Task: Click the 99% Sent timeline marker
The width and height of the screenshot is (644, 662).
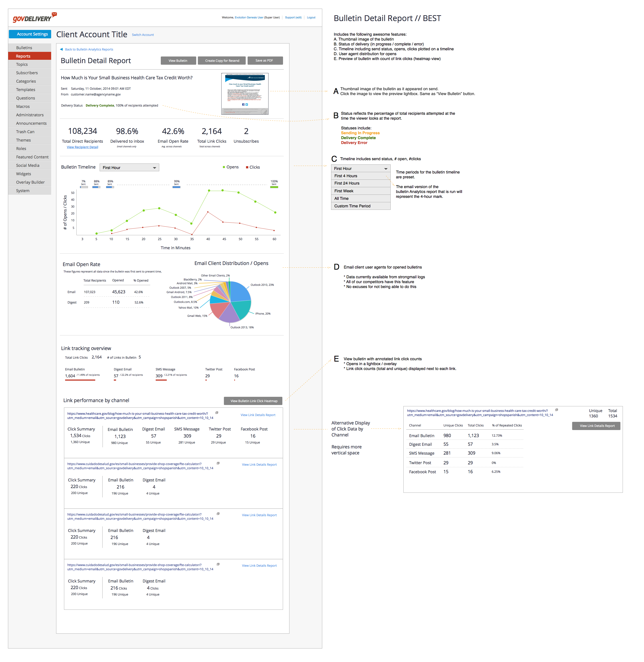Action: click(176, 187)
